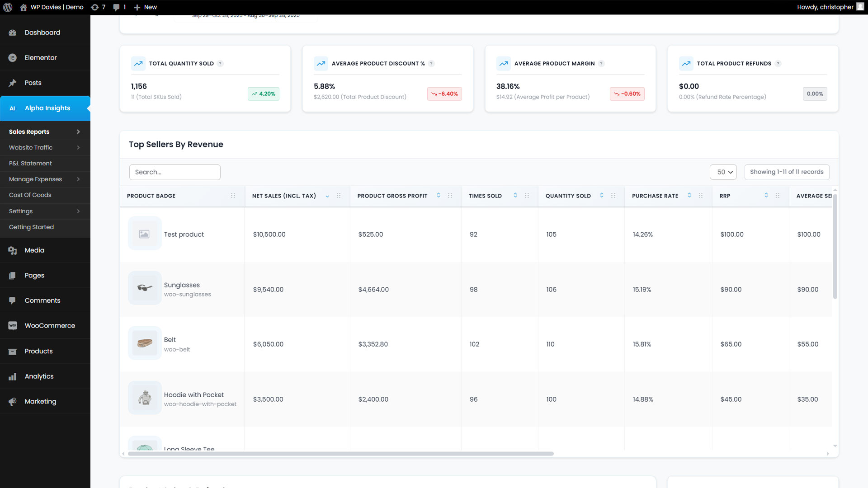Click help icon beside Average Product Margin
Screen dimensions: 868x488
pyautogui.click(x=601, y=64)
